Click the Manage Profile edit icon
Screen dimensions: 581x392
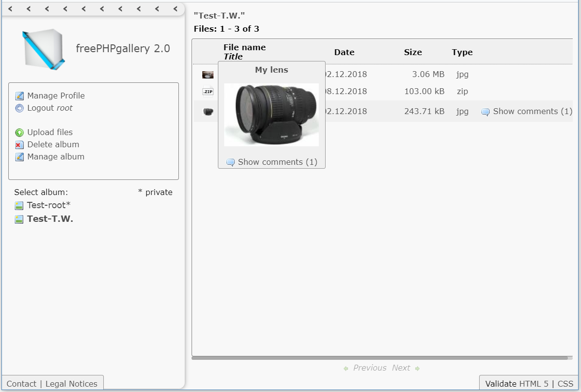click(19, 96)
